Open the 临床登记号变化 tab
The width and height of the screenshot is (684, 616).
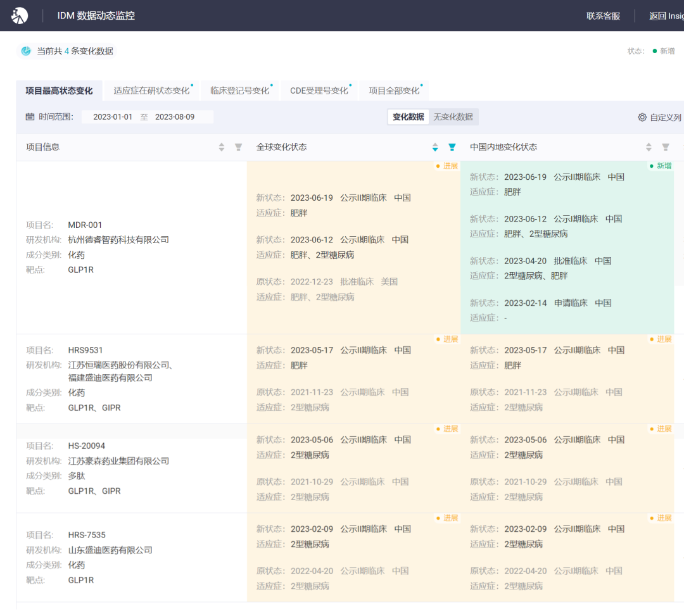point(240,91)
